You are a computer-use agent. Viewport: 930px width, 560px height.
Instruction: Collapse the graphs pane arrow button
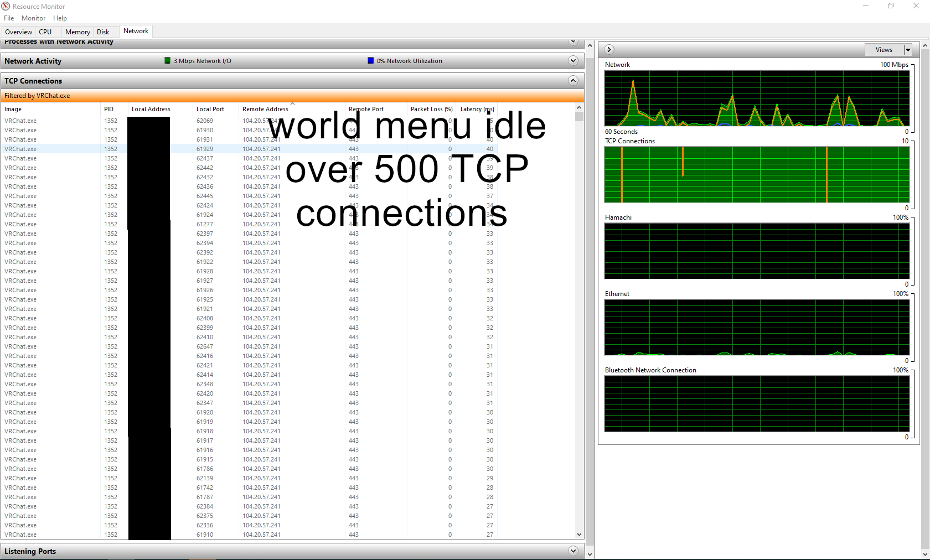point(609,50)
